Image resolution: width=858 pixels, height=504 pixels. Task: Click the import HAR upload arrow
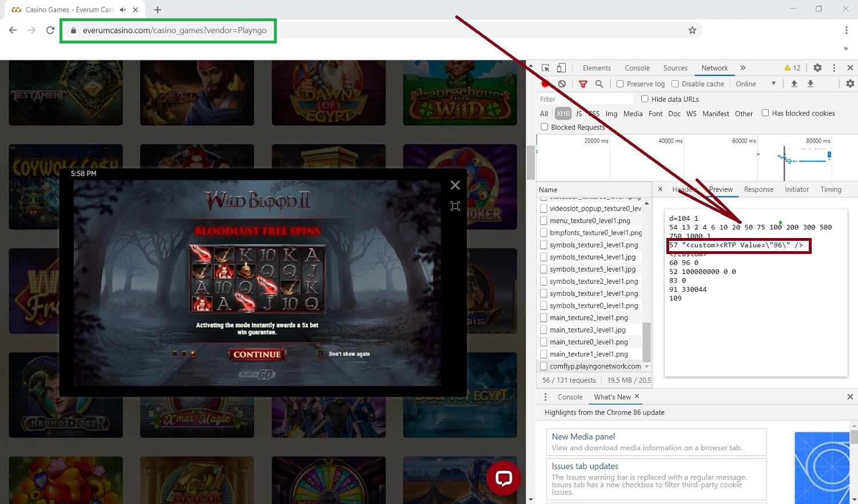click(x=794, y=84)
